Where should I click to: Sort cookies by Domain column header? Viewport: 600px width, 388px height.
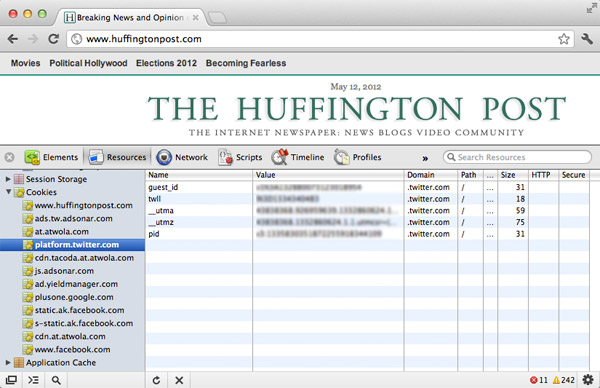[431, 175]
